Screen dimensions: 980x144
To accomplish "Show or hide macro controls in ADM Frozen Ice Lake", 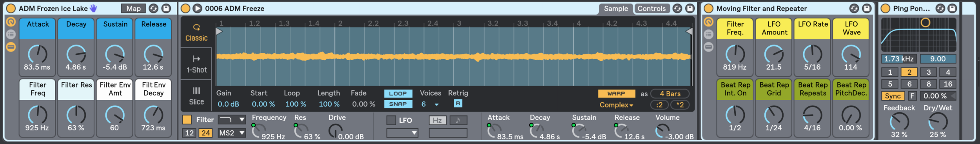I will [11, 22].
